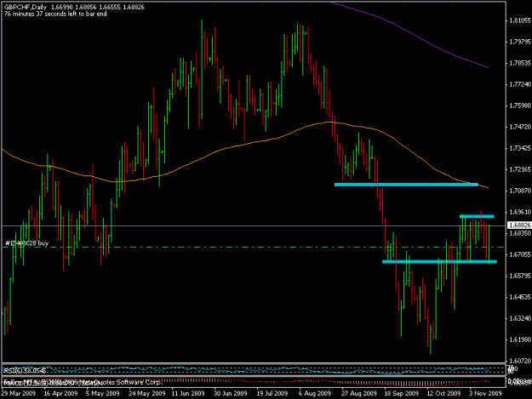Select the buy order label on chart
The height and width of the screenshot is (399, 532).
point(26,243)
